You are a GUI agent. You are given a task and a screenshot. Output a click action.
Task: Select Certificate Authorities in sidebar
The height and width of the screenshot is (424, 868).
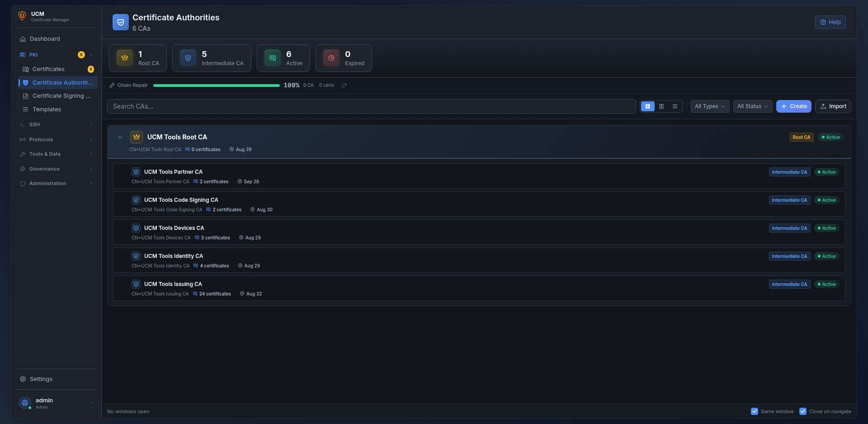pos(58,83)
